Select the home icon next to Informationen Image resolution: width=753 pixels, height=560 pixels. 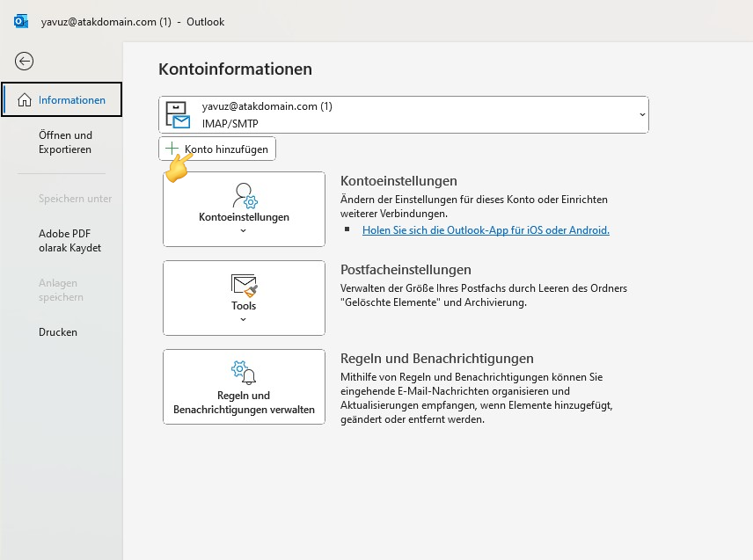point(24,99)
